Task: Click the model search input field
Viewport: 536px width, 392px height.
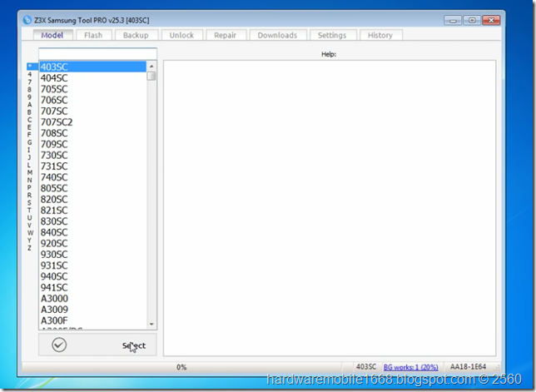Action: [97, 53]
